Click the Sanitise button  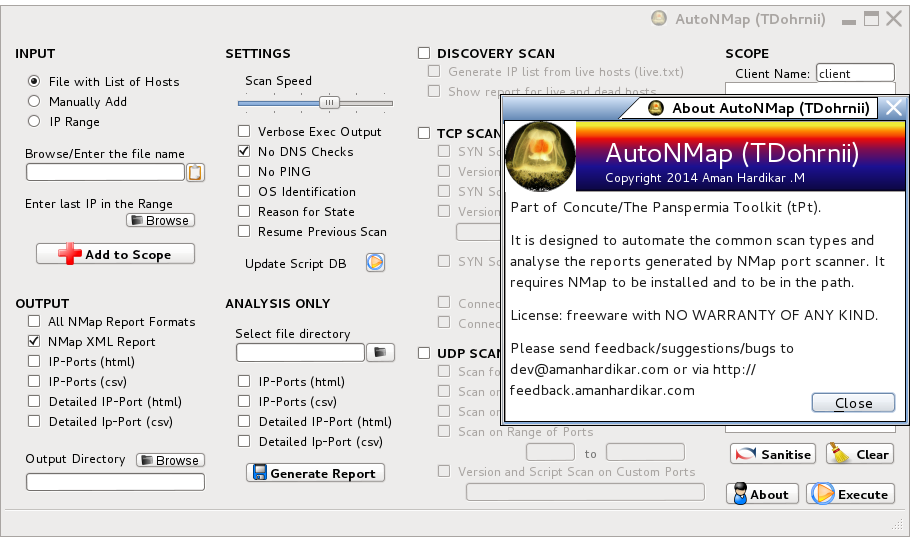(773, 454)
